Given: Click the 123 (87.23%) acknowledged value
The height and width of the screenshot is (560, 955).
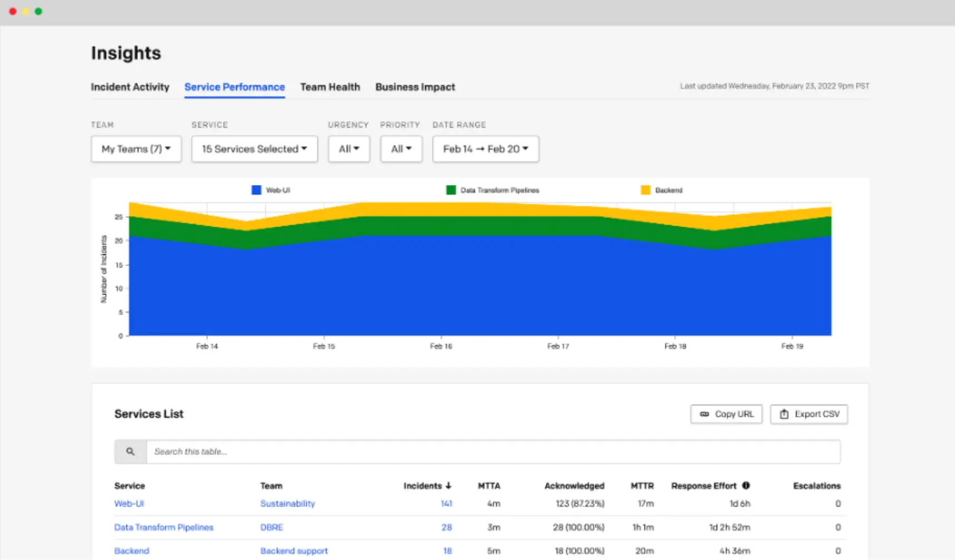Looking at the screenshot, I should pos(580,503).
